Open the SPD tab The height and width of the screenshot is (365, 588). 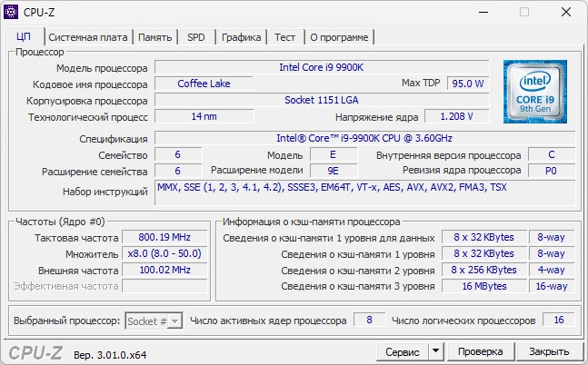pos(196,37)
